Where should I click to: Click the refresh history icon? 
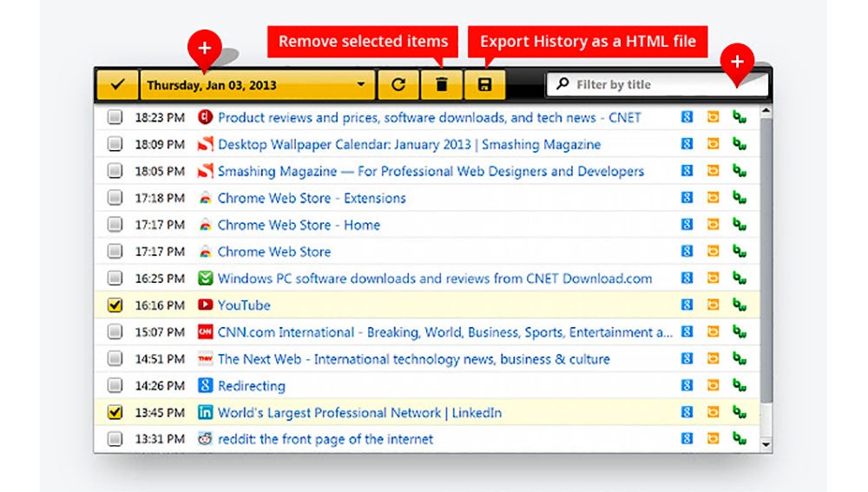click(398, 85)
